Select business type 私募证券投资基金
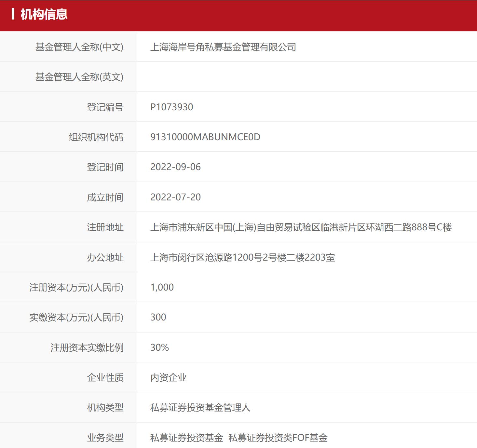477x448 pixels. click(x=187, y=438)
